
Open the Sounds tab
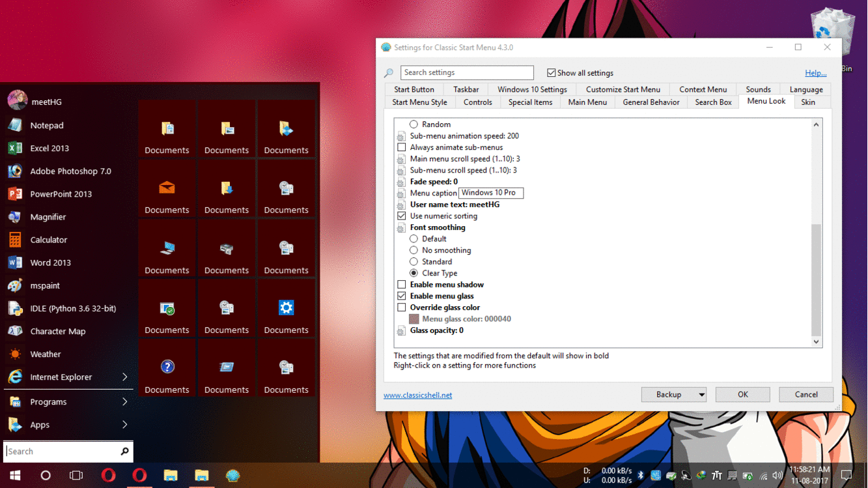point(758,89)
